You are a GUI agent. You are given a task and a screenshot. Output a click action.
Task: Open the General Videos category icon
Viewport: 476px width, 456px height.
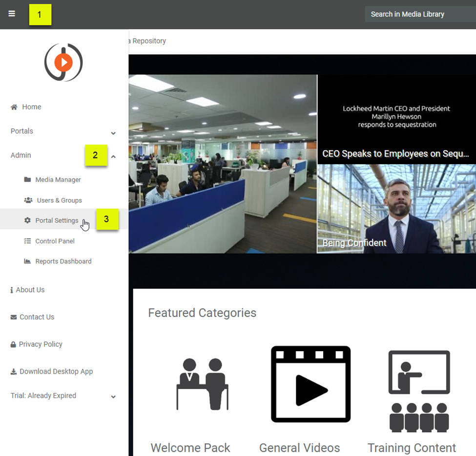click(310, 384)
